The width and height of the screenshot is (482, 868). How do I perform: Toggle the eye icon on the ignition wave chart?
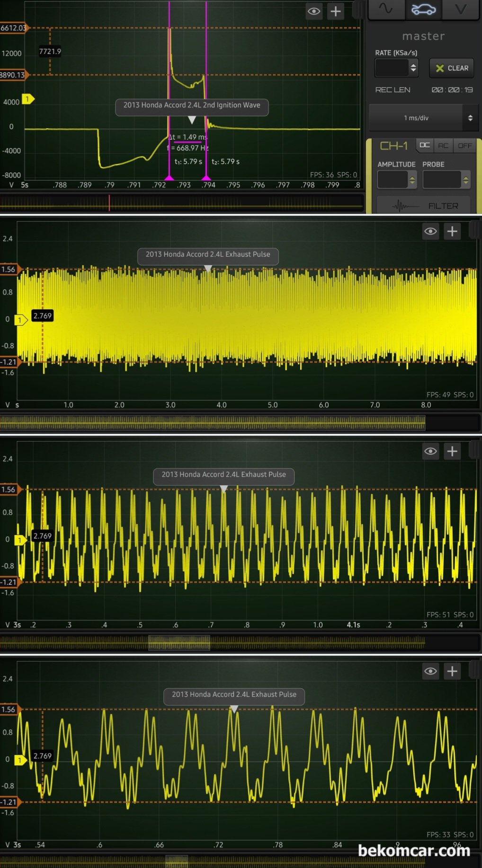pyautogui.click(x=314, y=11)
